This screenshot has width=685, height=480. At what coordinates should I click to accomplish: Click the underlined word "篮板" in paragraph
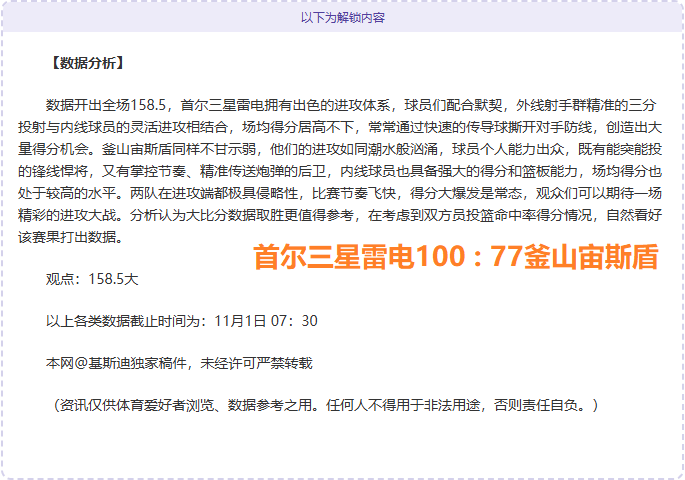point(535,171)
